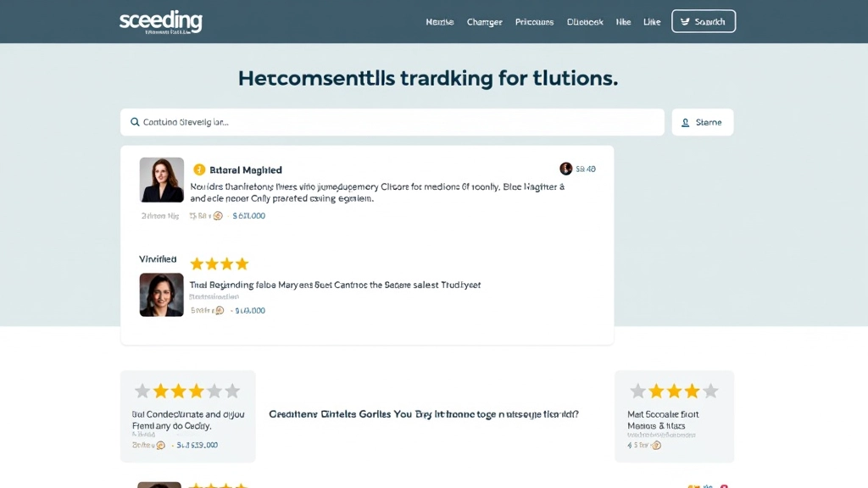This screenshot has width=868, height=488.
Task: Click inside the search input field
Action: (x=398, y=122)
